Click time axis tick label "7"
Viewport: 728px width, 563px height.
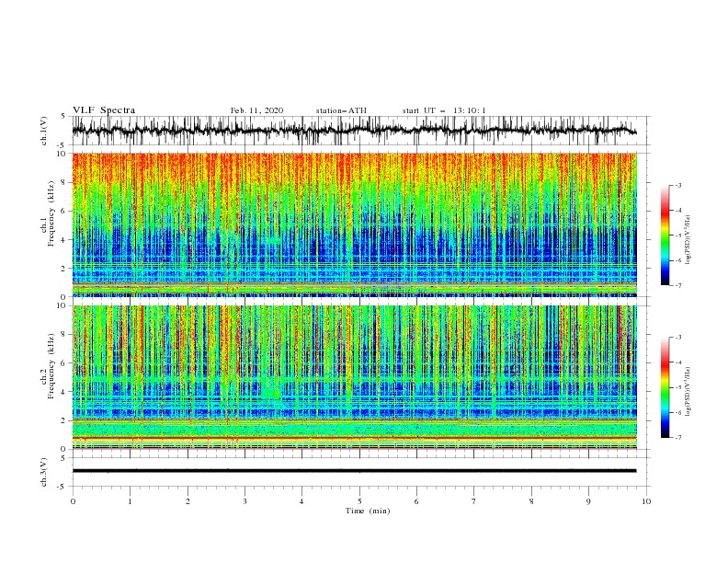474,501
